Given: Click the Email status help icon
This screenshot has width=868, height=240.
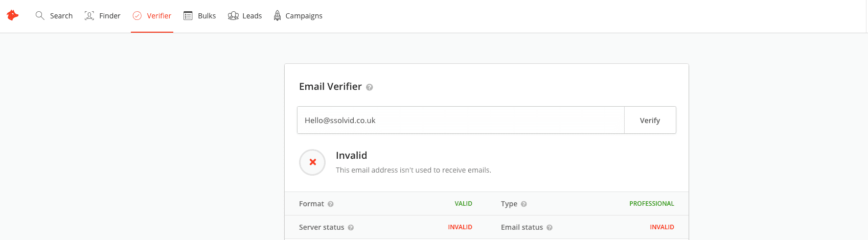Looking at the screenshot, I should 550,227.
